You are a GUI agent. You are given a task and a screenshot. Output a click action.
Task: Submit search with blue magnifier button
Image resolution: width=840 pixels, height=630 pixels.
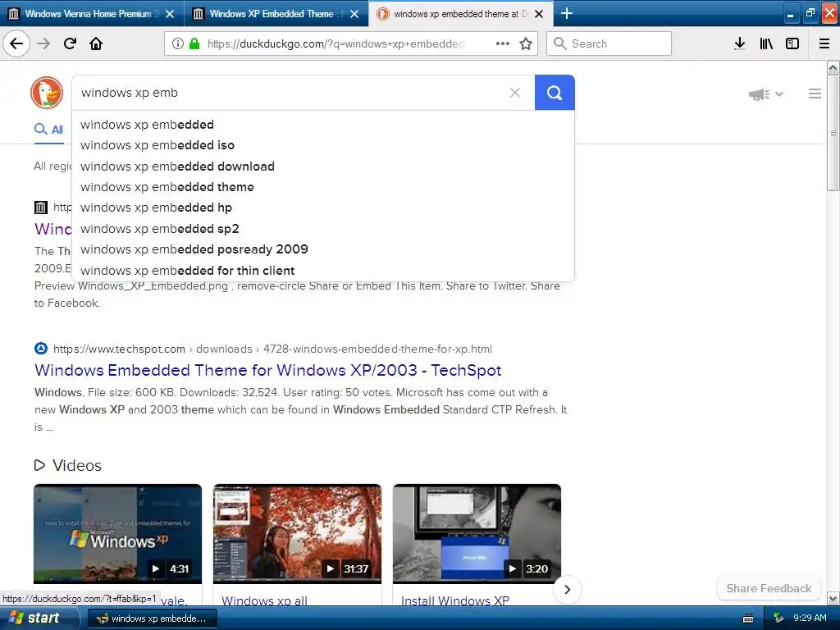(x=555, y=93)
